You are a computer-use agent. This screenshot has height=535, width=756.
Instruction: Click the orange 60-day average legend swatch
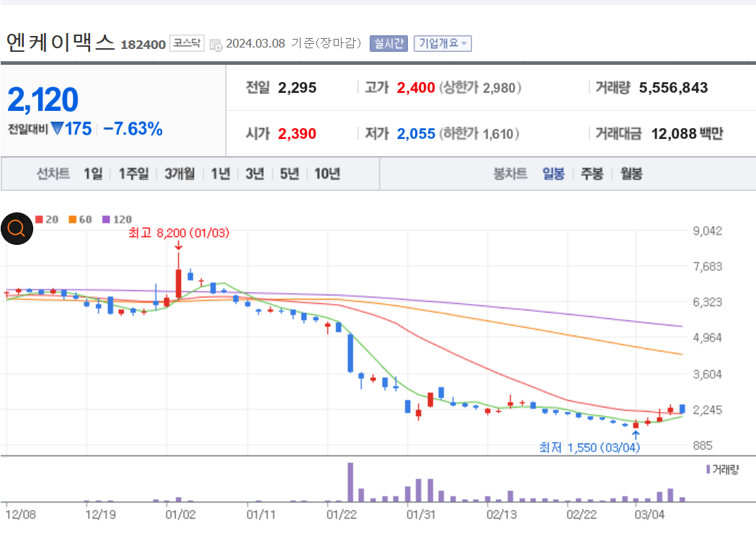(72, 220)
